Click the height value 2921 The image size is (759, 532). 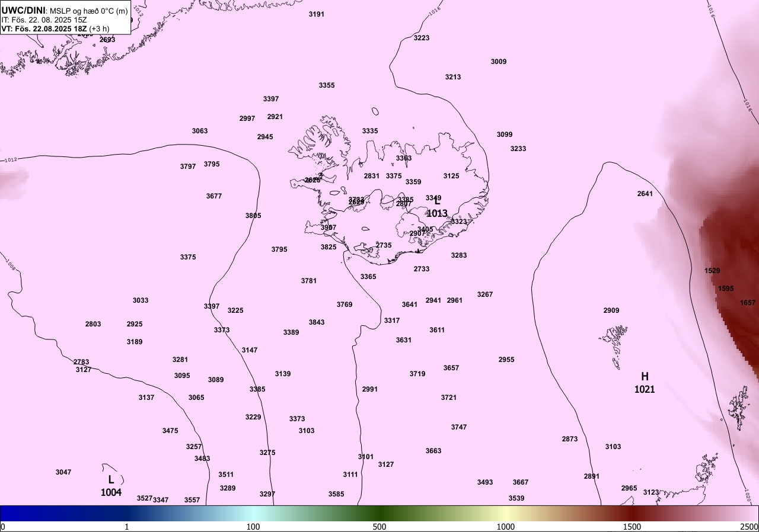click(x=275, y=117)
